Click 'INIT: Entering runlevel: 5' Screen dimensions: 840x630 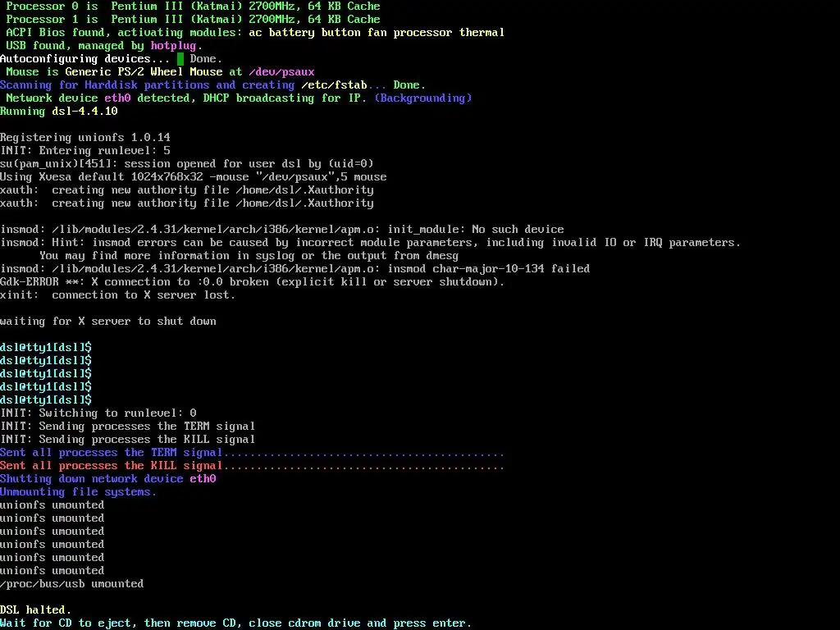85,151
